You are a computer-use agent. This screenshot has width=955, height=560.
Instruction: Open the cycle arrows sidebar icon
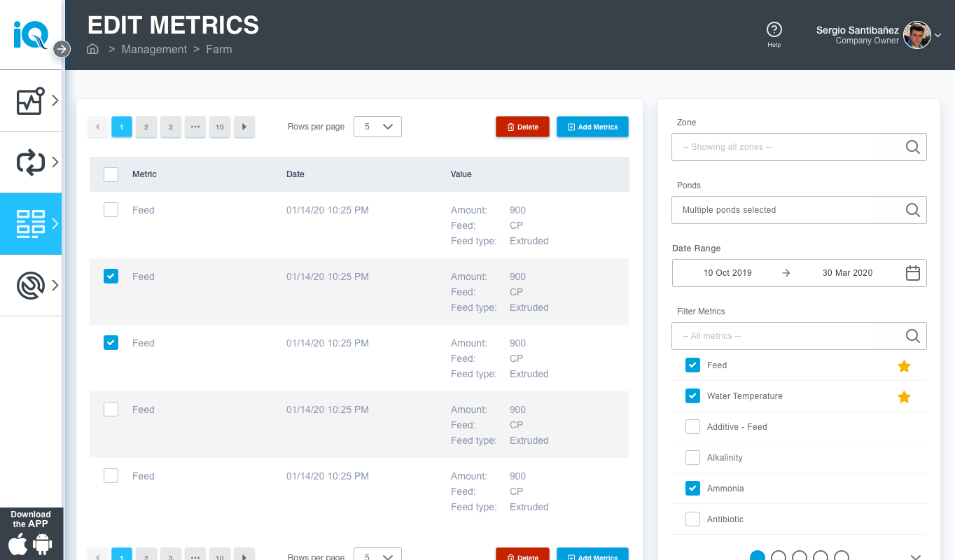(31, 162)
